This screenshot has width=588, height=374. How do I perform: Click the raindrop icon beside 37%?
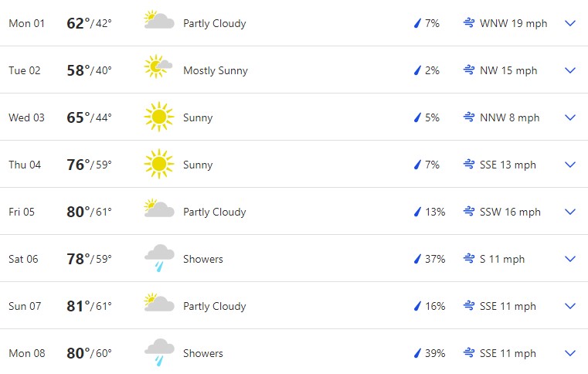417,259
